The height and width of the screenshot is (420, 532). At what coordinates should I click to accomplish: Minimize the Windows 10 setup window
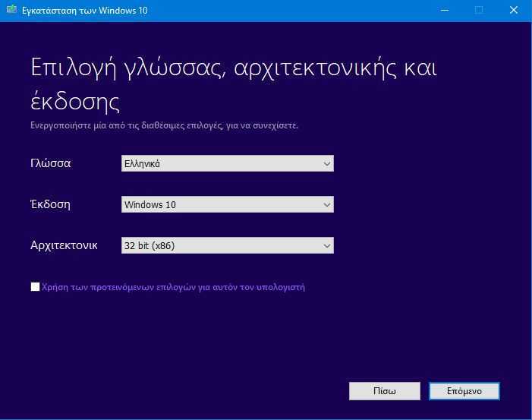point(445,10)
